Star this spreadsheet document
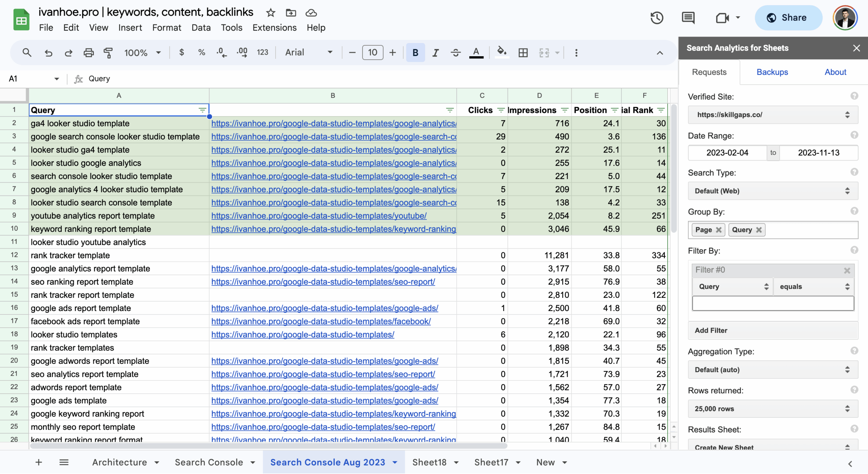Screen dimensions: 868x474 (270, 13)
